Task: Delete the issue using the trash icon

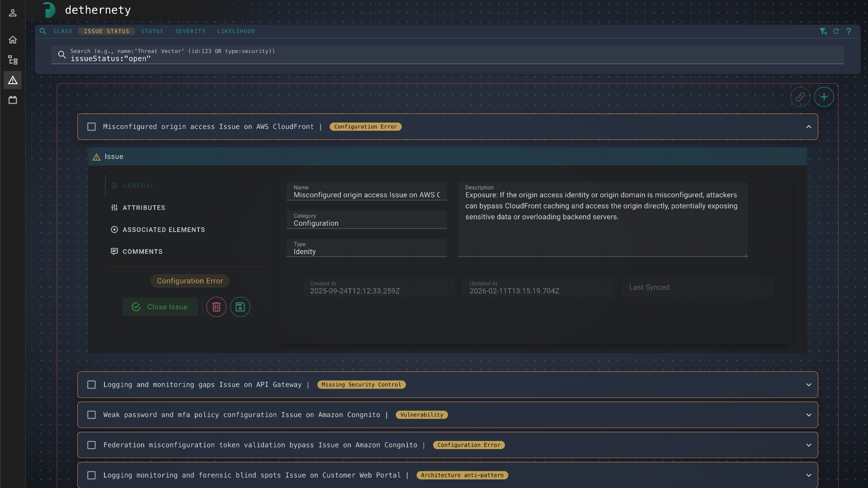Action: click(x=216, y=307)
